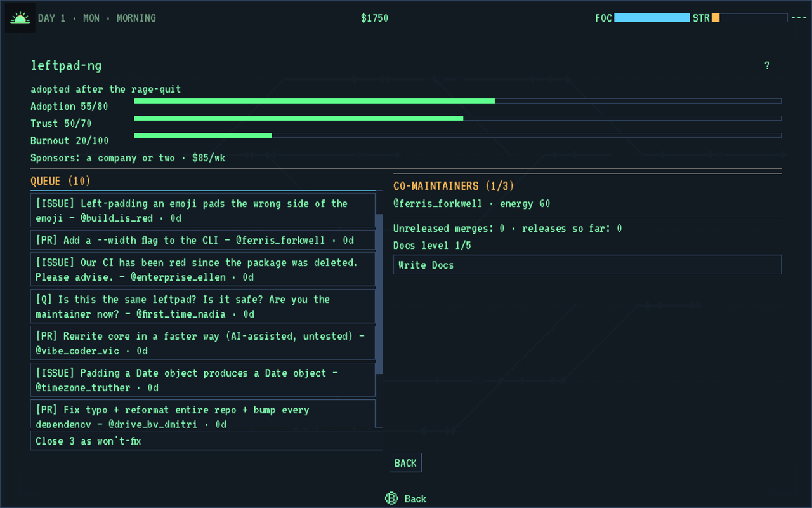Click the Write Docs button
812x508 pixels.
[587, 265]
